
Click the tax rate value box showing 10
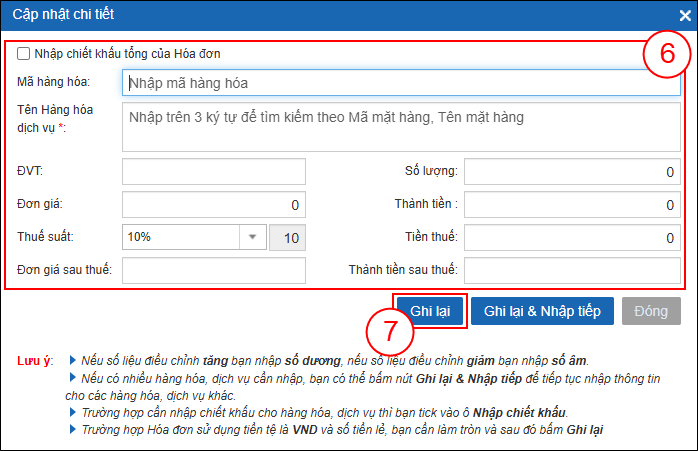click(x=289, y=238)
